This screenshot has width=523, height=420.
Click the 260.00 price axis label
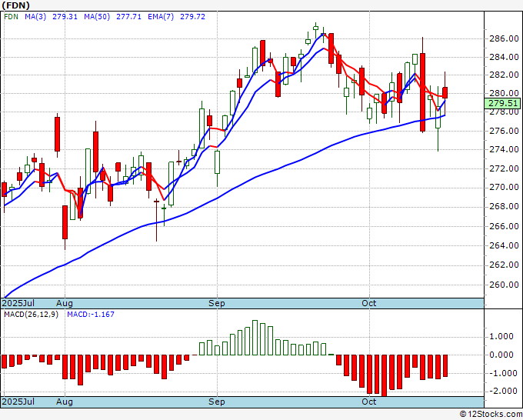[504, 285]
